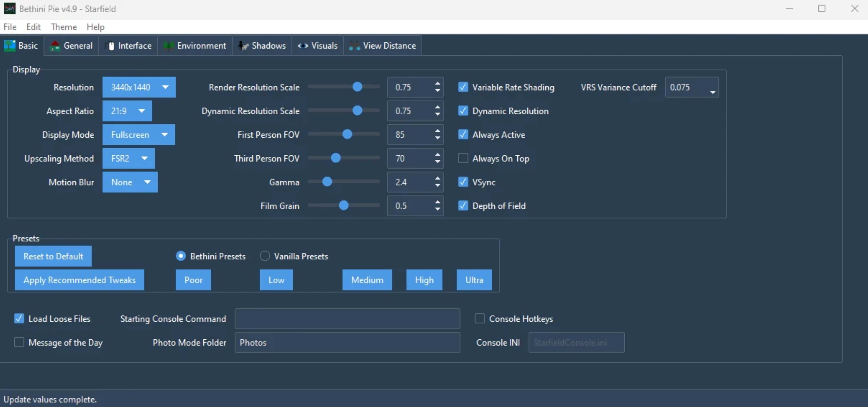
Task: Click the Bethini Pie app icon in title bar
Action: (9, 9)
